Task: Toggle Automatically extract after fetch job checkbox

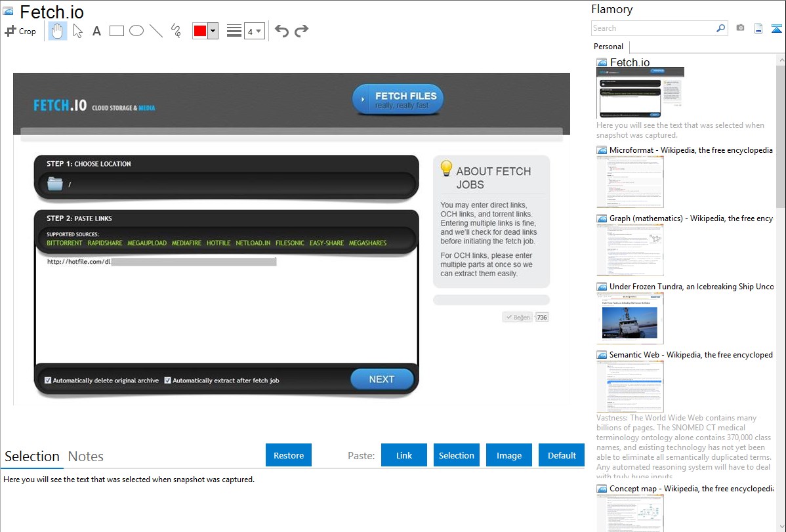Action: click(168, 380)
